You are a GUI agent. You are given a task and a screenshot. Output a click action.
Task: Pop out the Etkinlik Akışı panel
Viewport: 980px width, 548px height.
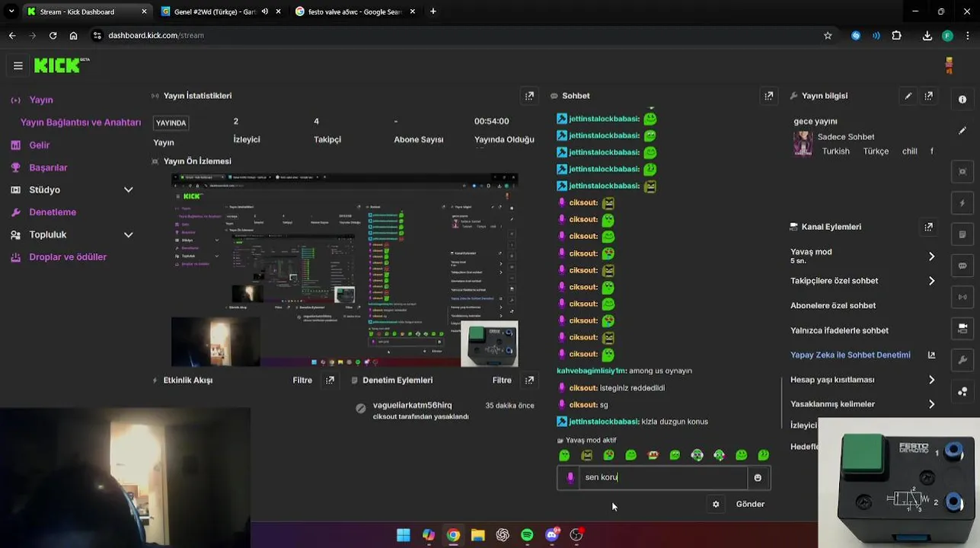point(330,380)
